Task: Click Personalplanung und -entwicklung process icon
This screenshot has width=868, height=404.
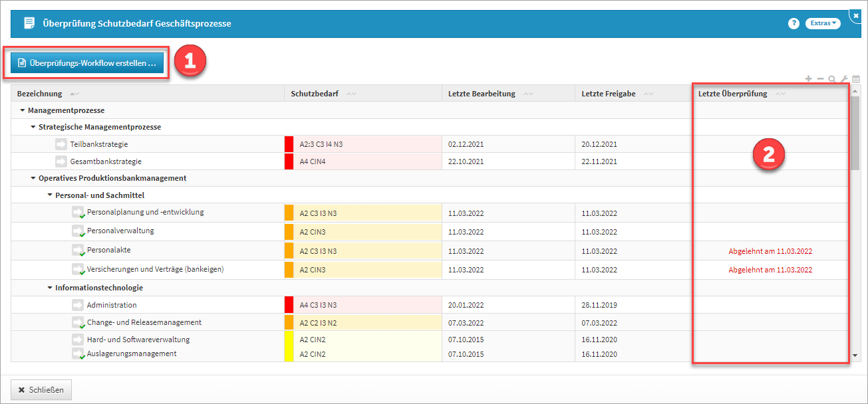Action: 78,213
